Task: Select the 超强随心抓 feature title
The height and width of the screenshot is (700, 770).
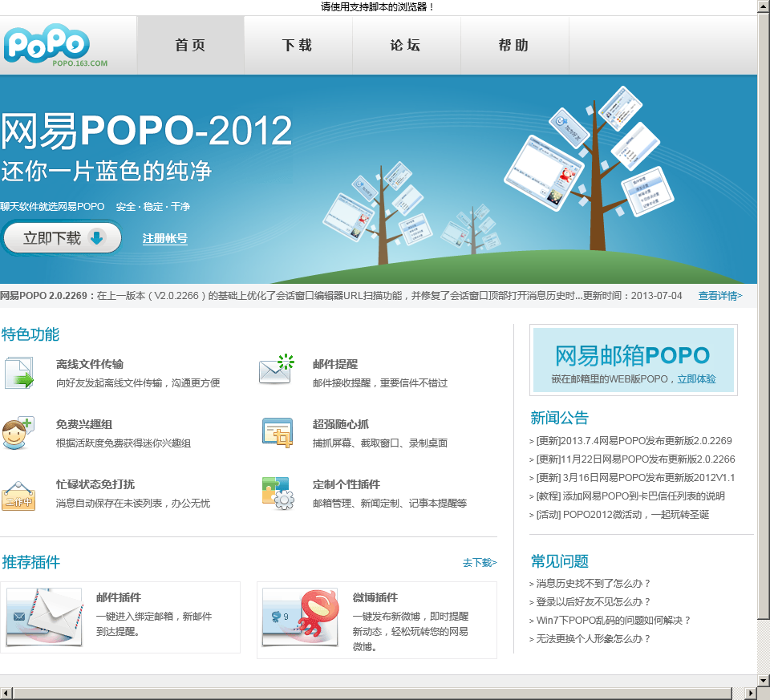Action: click(x=341, y=424)
